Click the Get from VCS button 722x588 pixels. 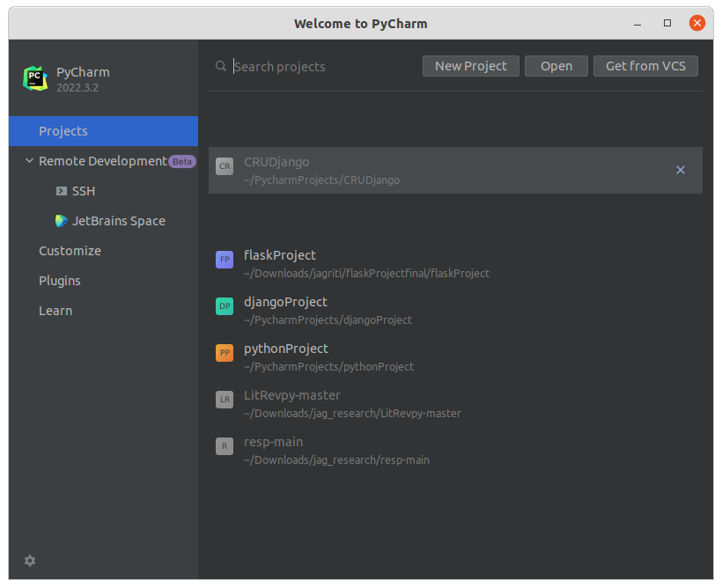point(645,66)
